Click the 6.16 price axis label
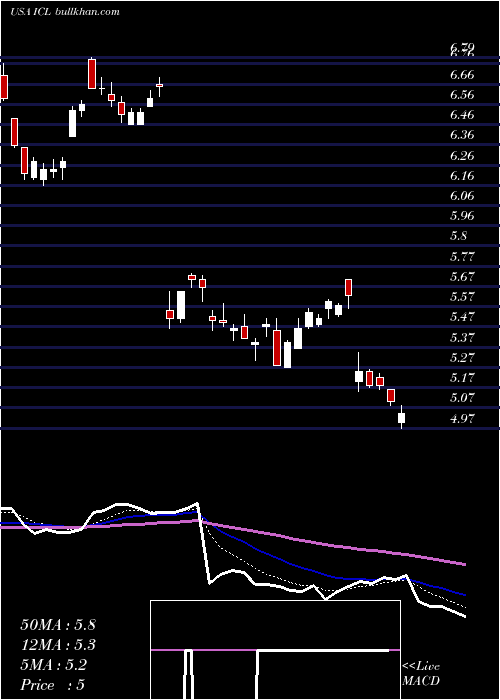 click(462, 176)
